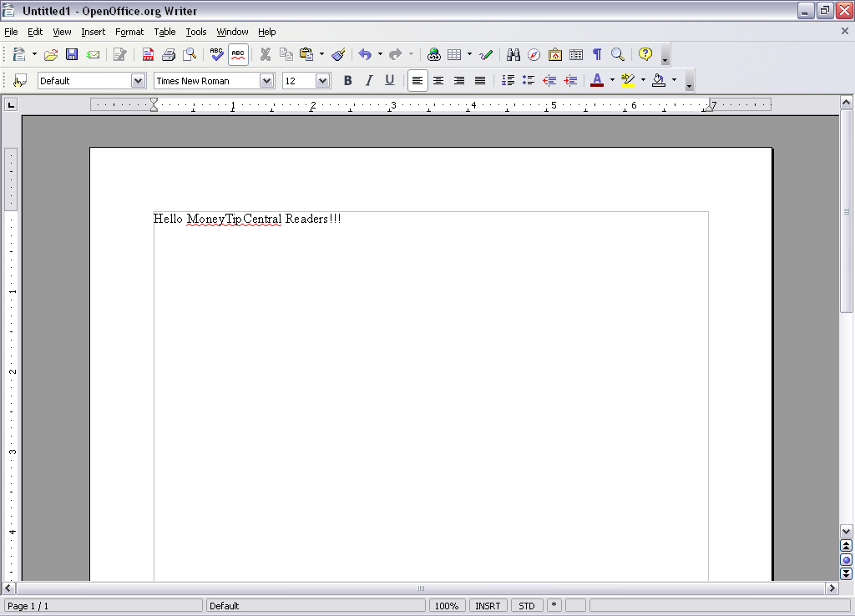The height and width of the screenshot is (616, 855).
Task: Open the Insert menu
Action: [94, 32]
